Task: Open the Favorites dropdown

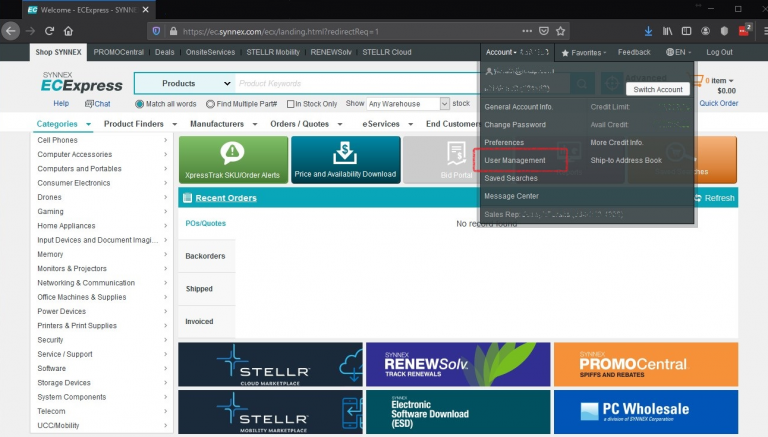Action: 584,52
